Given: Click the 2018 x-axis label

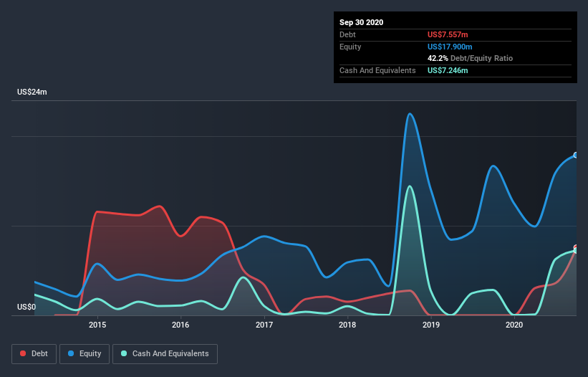Looking at the screenshot, I should (347, 325).
